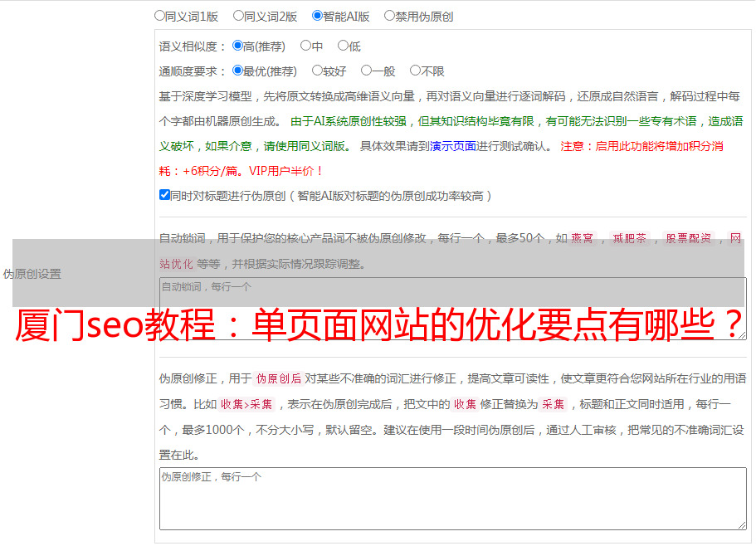
Task: Set 语义相似度 to 低
Action: 344,46
